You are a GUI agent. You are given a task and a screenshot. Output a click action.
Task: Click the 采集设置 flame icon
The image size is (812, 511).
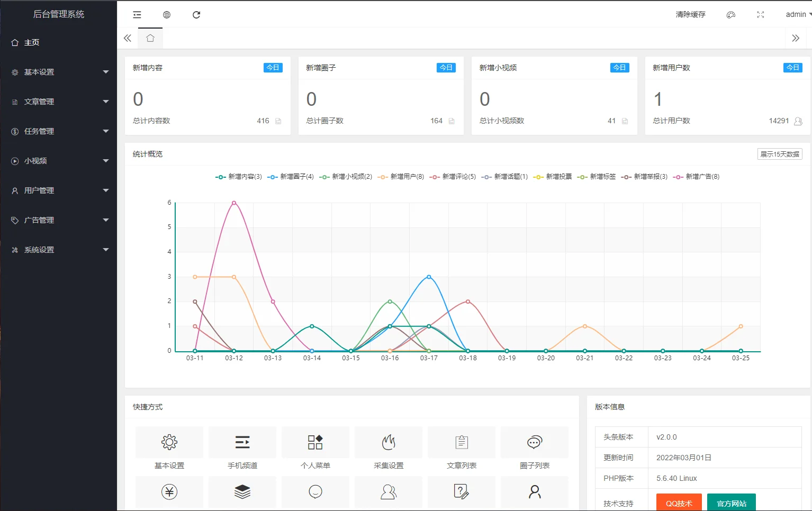[388, 442]
